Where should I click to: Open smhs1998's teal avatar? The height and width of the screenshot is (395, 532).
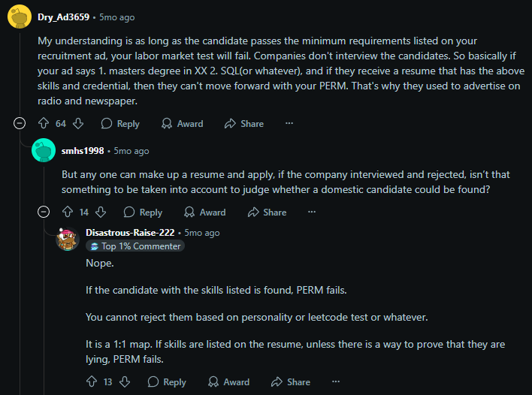(x=44, y=151)
